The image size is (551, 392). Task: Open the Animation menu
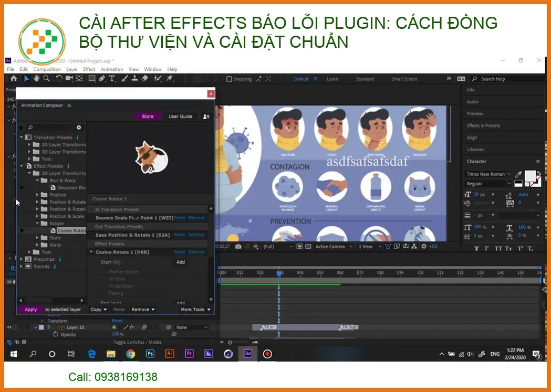(x=112, y=69)
